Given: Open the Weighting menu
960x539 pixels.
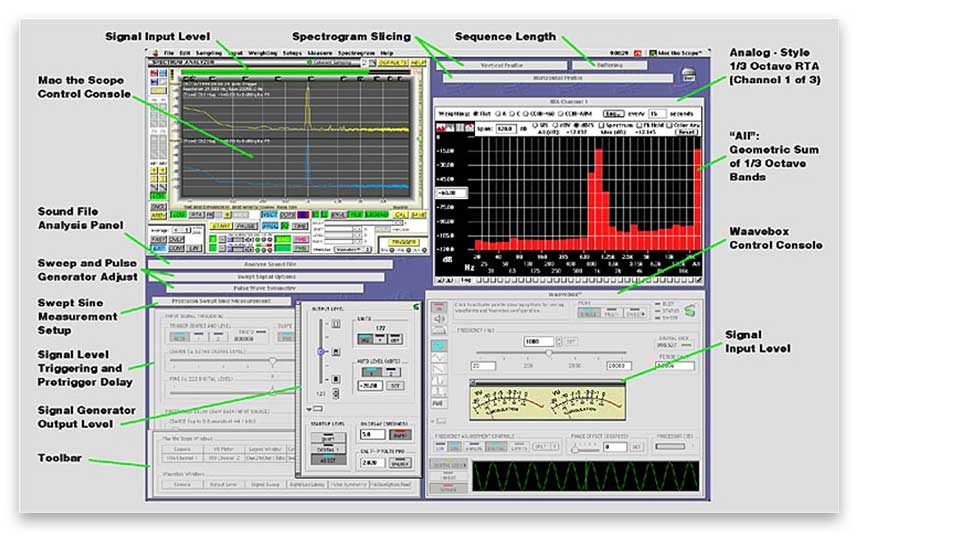Looking at the screenshot, I should 263,53.
